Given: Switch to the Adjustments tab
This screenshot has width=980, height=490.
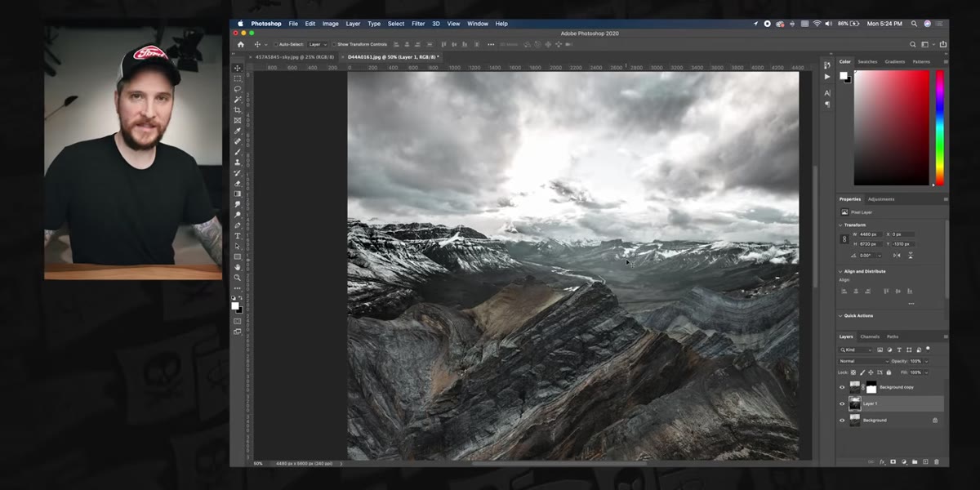Looking at the screenshot, I should 881,199.
